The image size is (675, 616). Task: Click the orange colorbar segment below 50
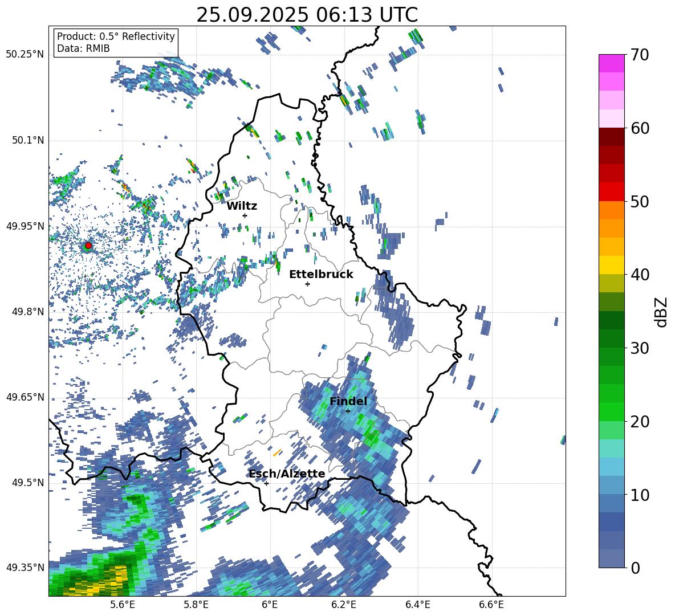click(x=611, y=210)
